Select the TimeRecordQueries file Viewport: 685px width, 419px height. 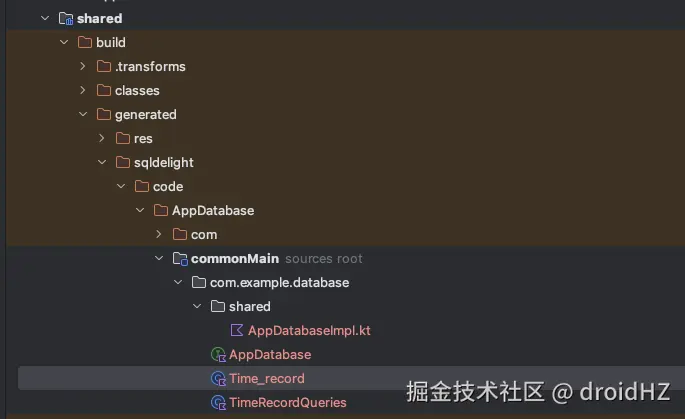[x=287, y=402]
